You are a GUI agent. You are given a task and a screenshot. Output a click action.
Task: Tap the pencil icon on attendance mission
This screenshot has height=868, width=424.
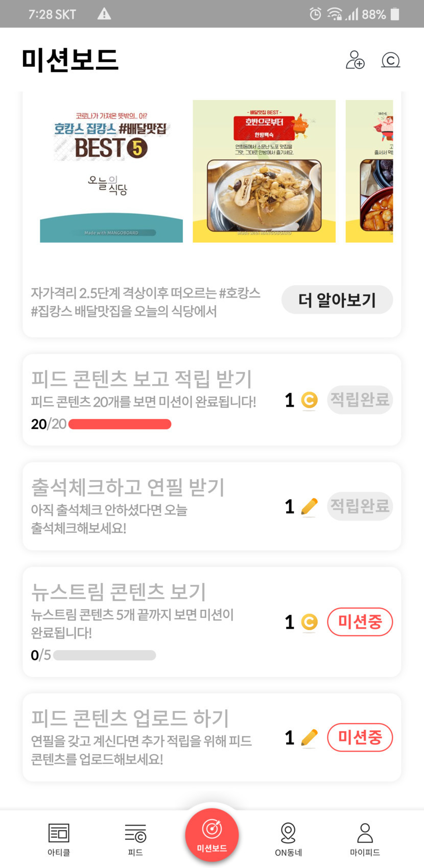(309, 507)
